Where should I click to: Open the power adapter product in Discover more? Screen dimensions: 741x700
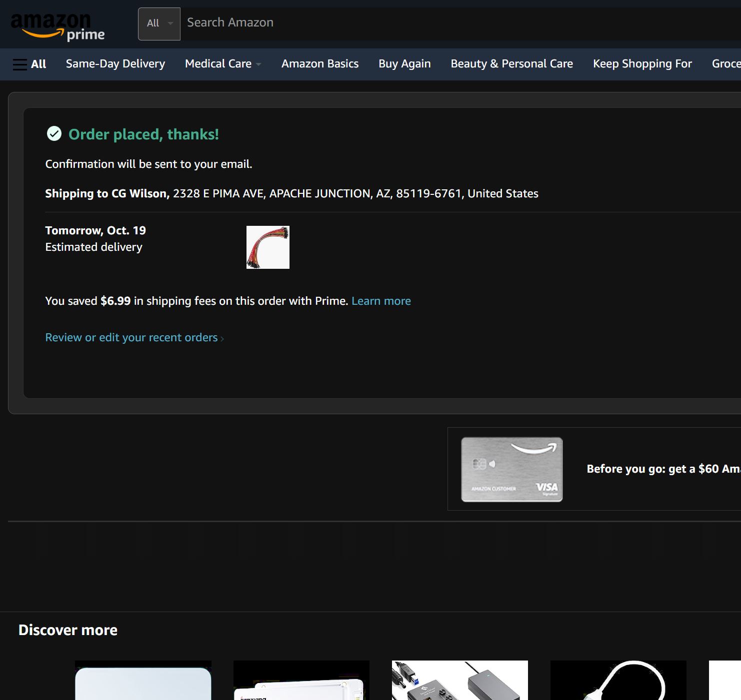[460, 680]
